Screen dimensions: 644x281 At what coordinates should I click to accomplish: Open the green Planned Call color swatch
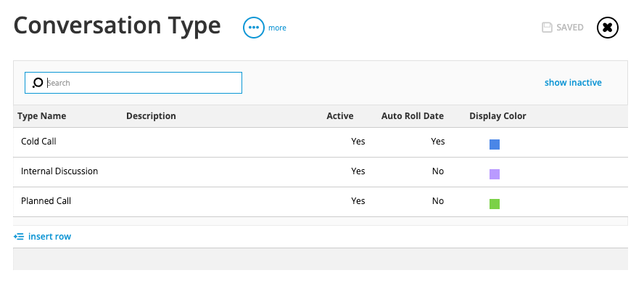(x=495, y=204)
